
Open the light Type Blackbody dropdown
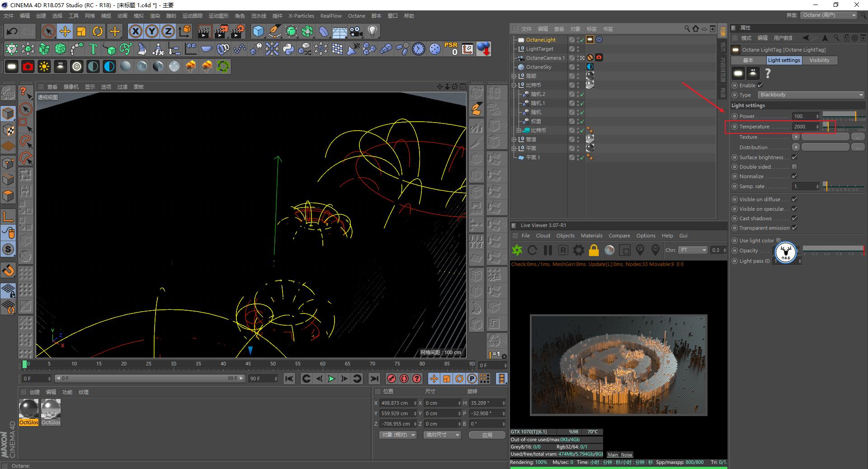coord(811,95)
